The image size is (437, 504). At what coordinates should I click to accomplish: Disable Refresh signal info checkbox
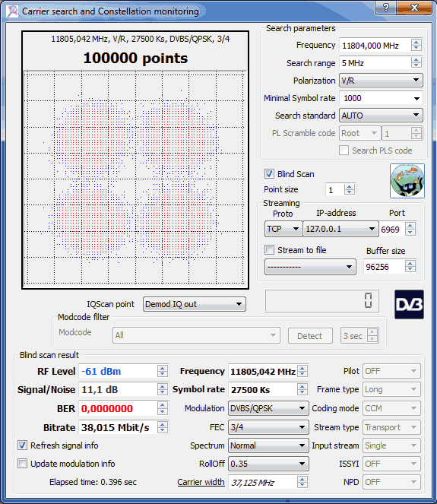[22, 445]
